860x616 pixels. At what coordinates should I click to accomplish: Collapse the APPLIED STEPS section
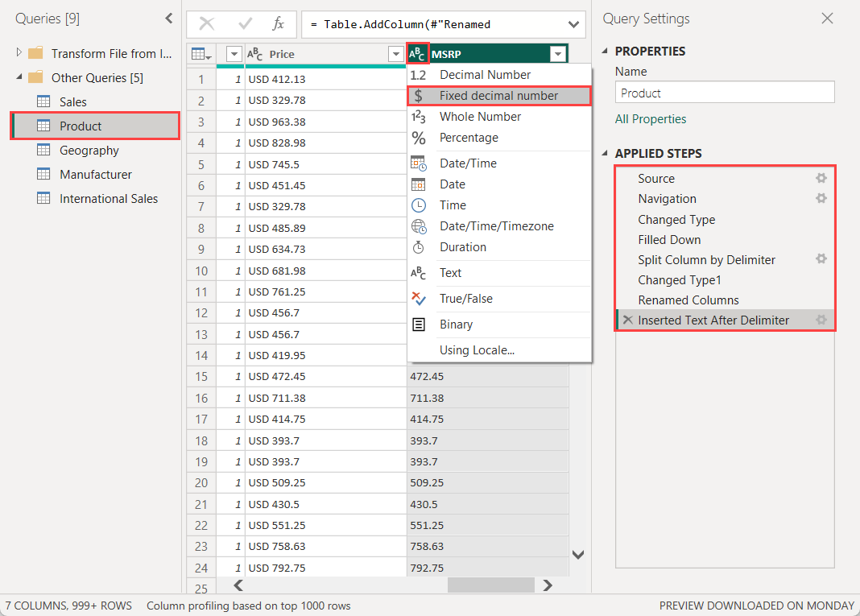pyautogui.click(x=605, y=153)
